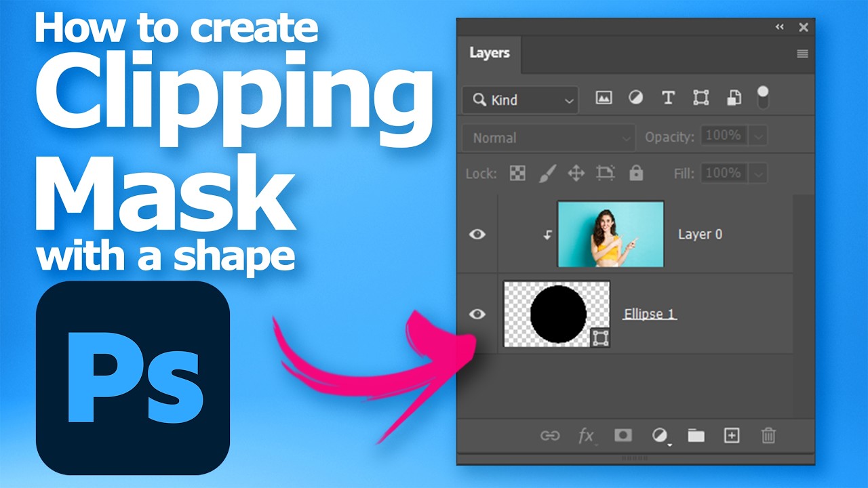Image resolution: width=868 pixels, height=488 pixels.
Task: Filter for adjustment layers
Action: coord(635,98)
